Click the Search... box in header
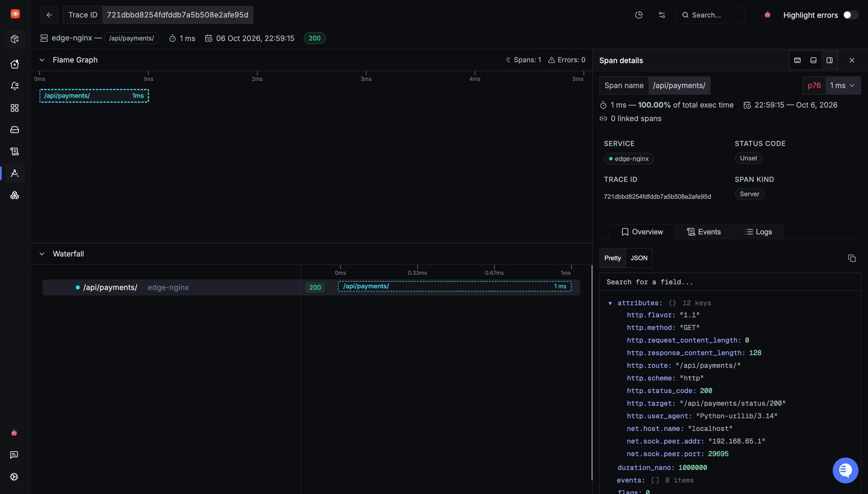 click(710, 15)
